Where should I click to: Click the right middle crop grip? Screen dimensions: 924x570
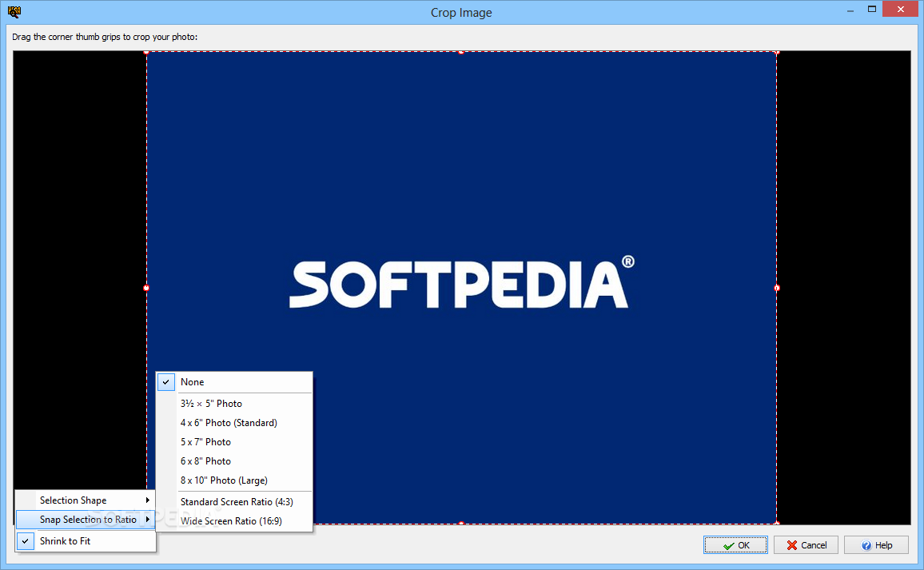pyautogui.click(x=777, y=288)
